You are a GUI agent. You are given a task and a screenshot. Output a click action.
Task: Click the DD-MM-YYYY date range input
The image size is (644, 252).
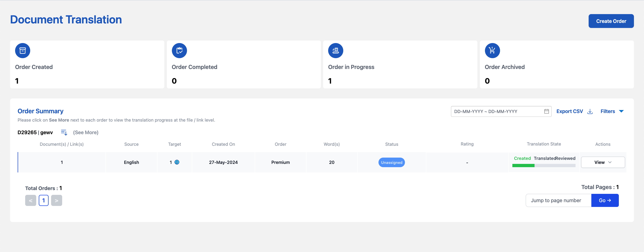point(501,111)
